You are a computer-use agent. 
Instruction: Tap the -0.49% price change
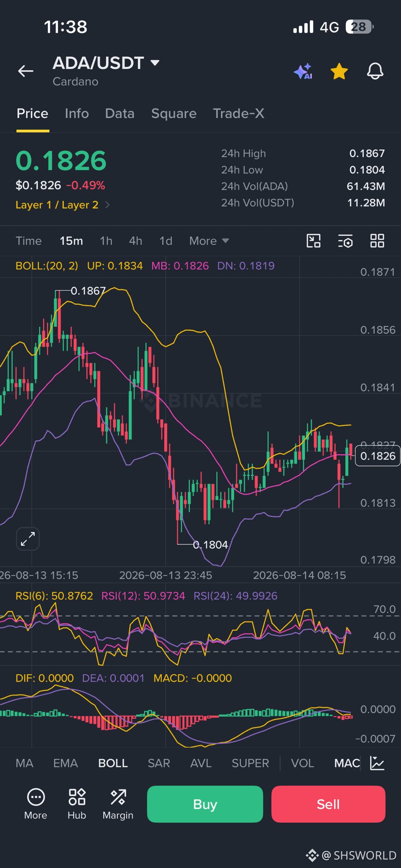[86, 186]
